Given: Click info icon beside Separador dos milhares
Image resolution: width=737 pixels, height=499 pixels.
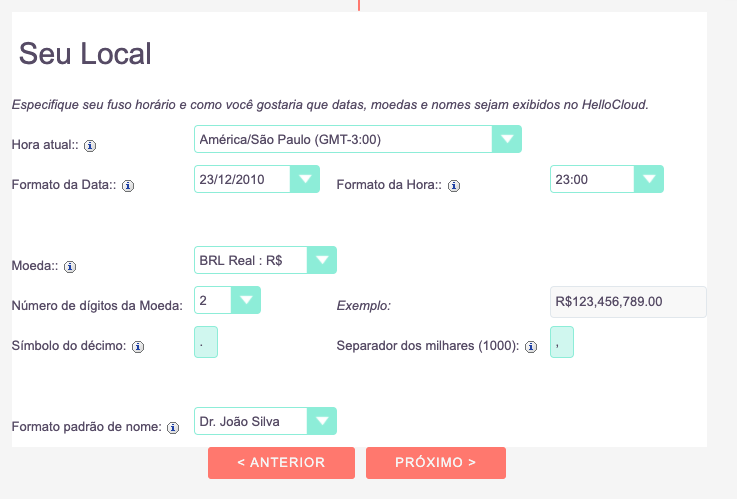Looking at the screenshot, I should [531, 347].
